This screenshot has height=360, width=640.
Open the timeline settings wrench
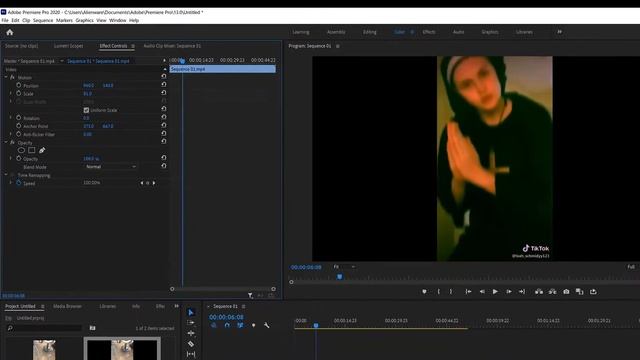pyautogui.click(x=267, y=325)
